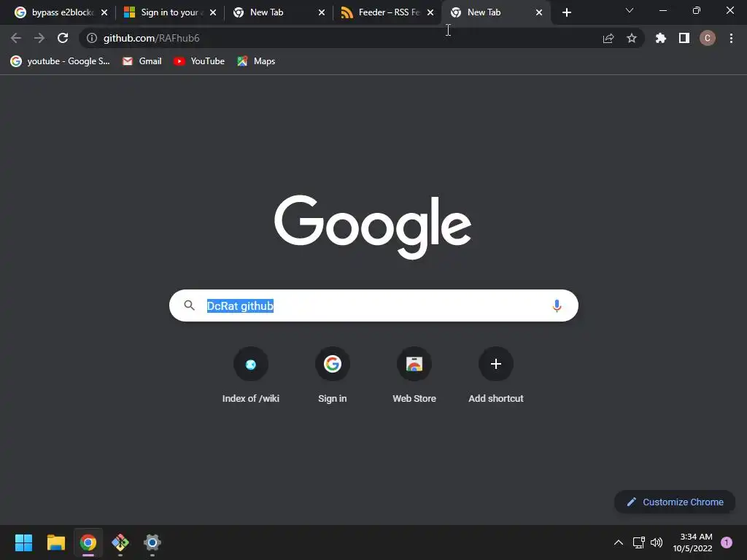Toggle the side panel icon
Viewport: 747px width, 560px height.
684,38
